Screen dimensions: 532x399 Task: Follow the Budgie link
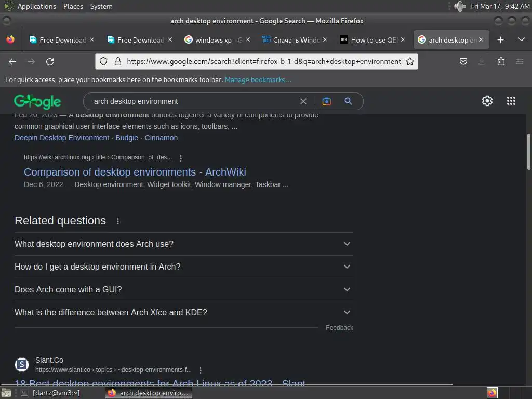pos(127,138)
